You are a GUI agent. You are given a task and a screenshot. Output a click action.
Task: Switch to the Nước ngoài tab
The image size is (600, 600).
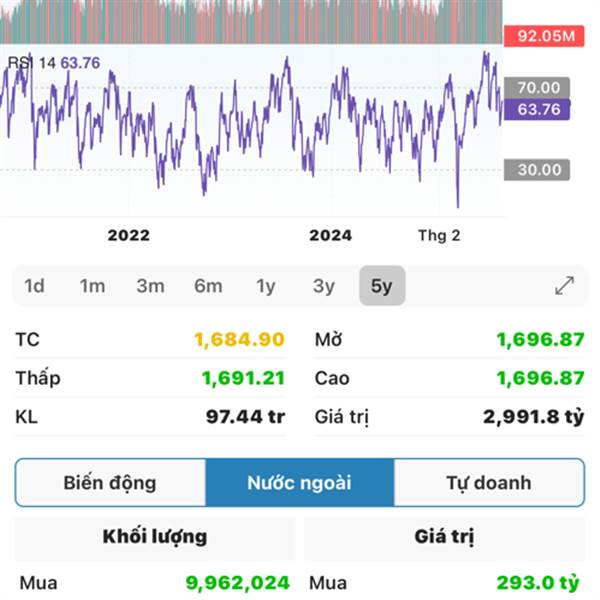299,483
